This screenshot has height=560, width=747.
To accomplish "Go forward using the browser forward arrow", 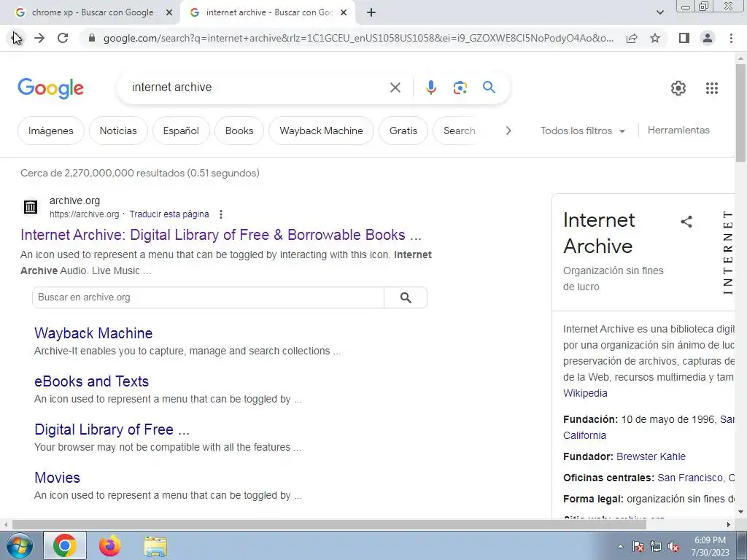I will coord(39,38).
